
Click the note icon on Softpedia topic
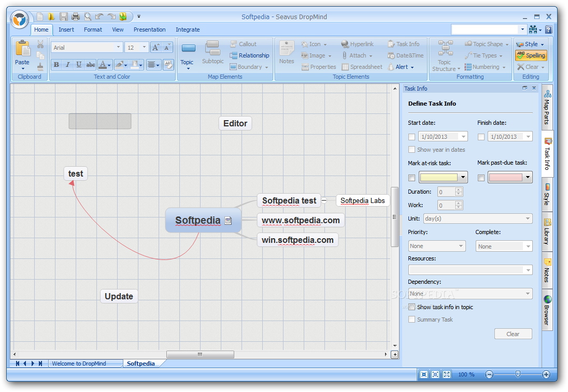pyautogui.click(x=228, y=221)
